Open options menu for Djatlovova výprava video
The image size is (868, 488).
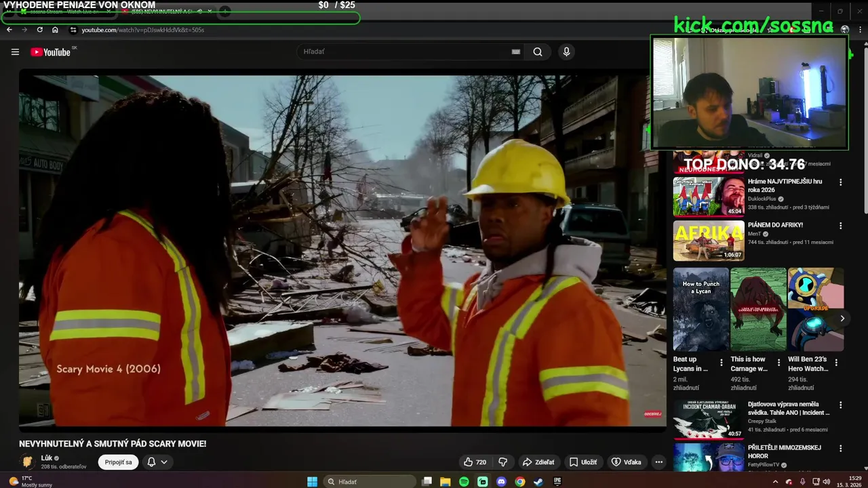click(x=841, y=405)
